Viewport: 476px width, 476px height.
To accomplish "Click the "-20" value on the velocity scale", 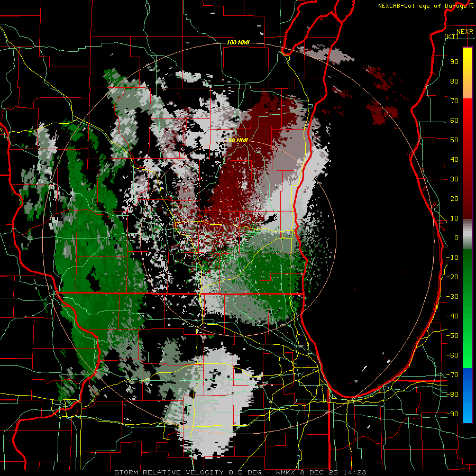I will point(452,277).
